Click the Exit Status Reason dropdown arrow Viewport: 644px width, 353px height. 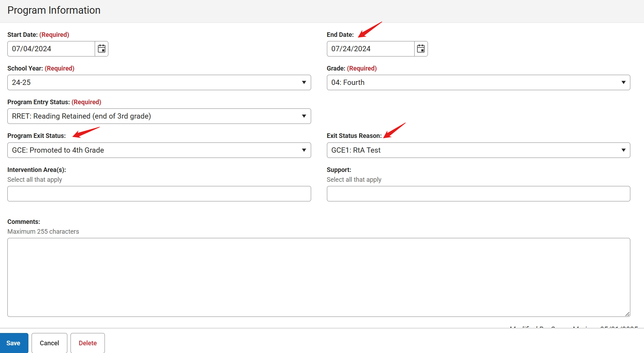click(x=623, y=150)
